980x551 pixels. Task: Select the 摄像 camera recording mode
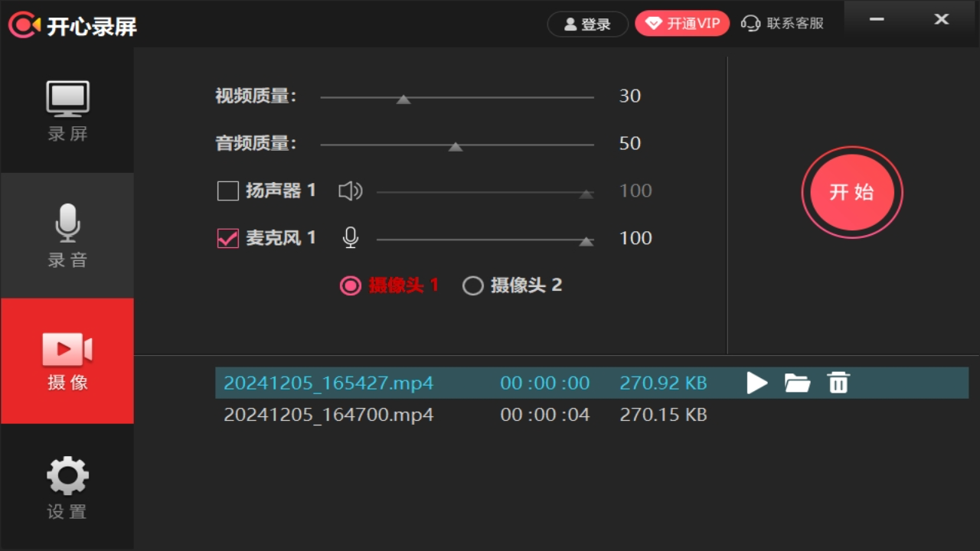67,361
